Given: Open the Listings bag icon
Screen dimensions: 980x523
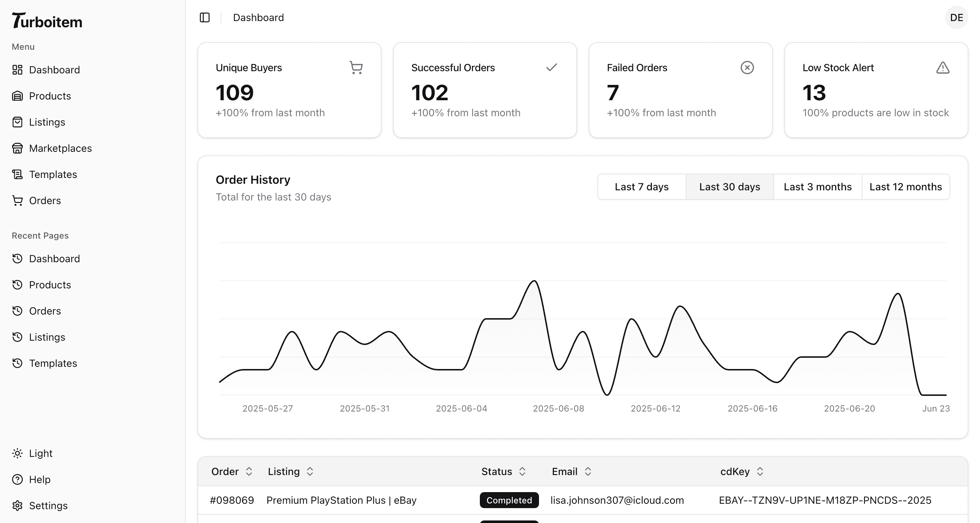Looking at the screenshot, I should click(x=17, y=122).
